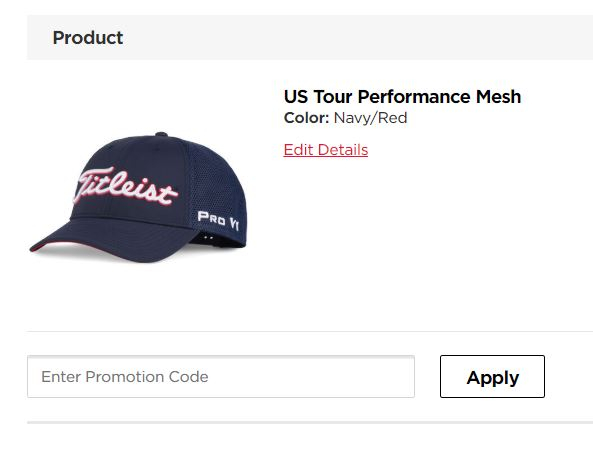This screenshot has height=470, width=593.
Task: Click the Titleist script logo on cap
Action: pyautogui.click(x=125, y=186)
